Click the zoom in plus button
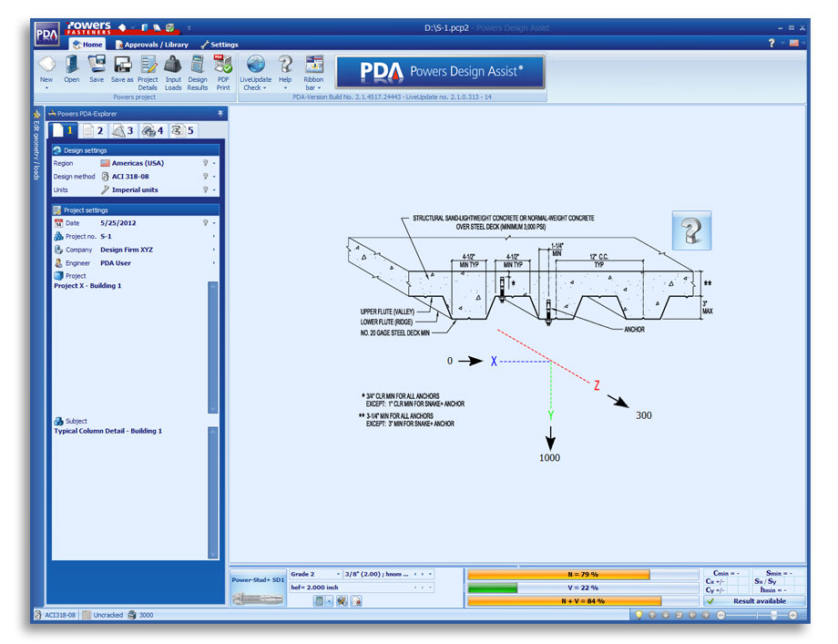 pyautogui.click(x=792, y=615)
